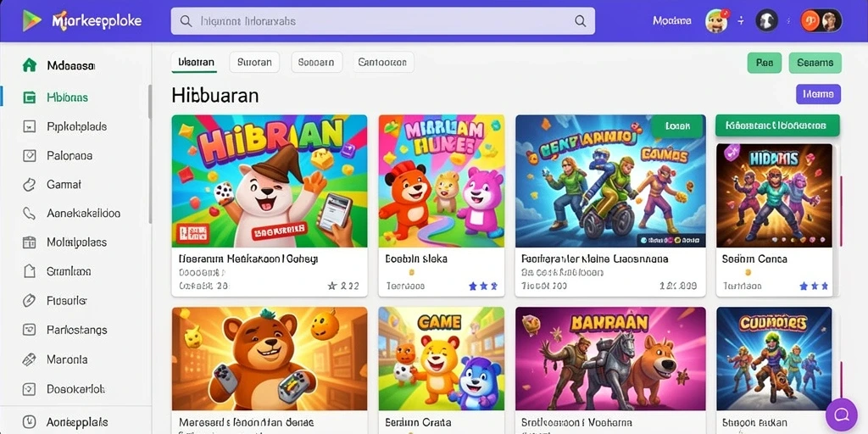Click the sidebar vertical scrollbar
Screen dimensions: 868x434
150,155
